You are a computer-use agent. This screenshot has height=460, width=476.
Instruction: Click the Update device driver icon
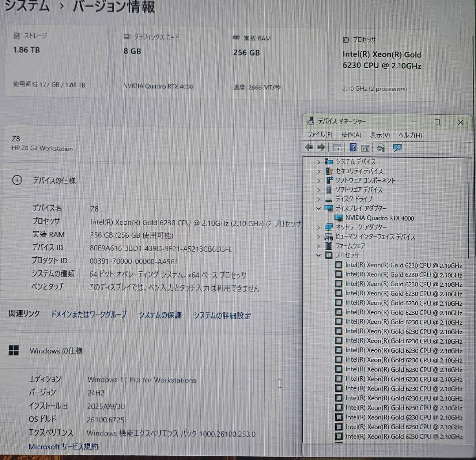pos(381,147)
